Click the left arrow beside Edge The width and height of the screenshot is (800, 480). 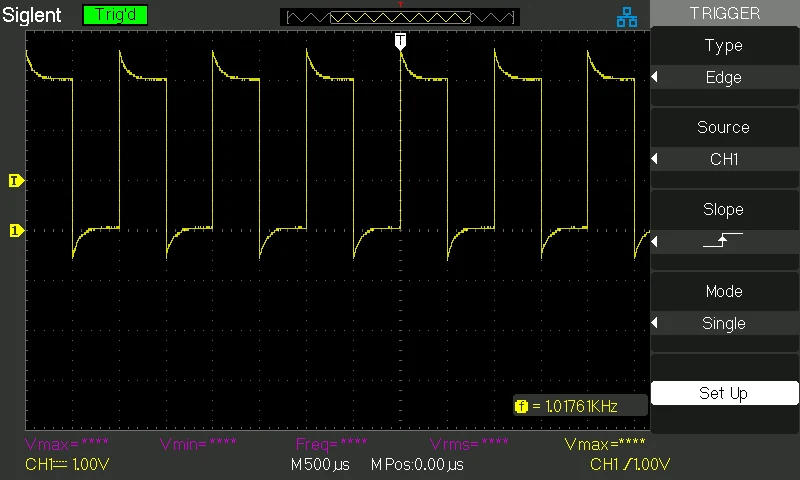pyautogui.click(x=655, y=77)
